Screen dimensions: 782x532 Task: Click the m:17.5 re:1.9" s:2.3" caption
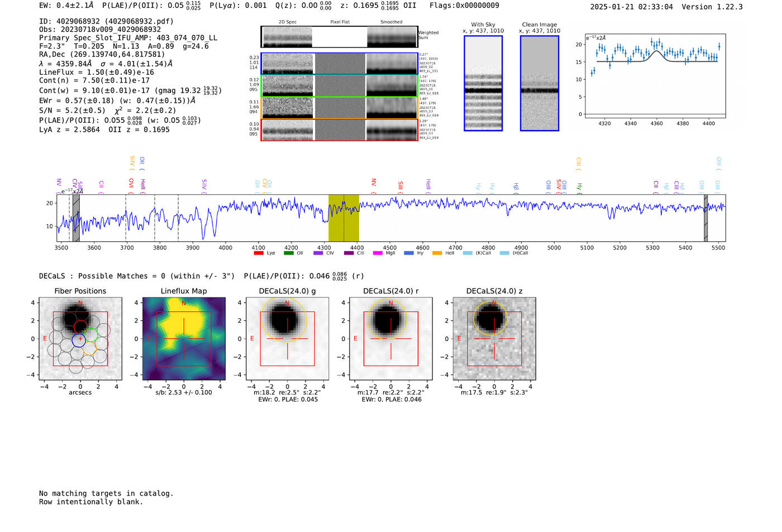[x=494, y=392]
